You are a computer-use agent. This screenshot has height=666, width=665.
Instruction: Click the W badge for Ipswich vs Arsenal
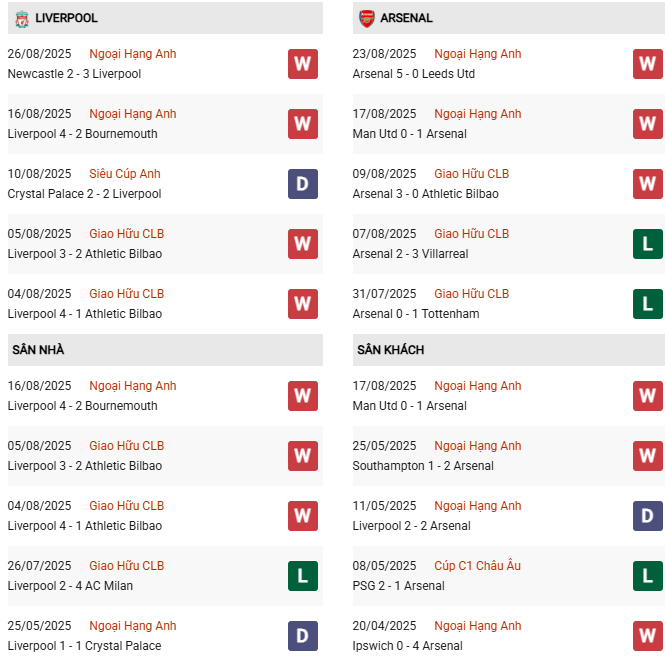[648, 635]
